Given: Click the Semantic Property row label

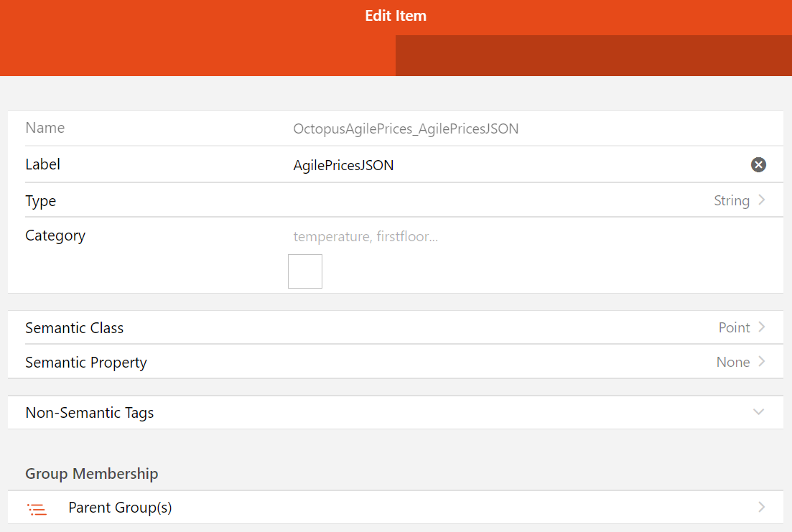Looking at the screenshot, I should tap(86, 363).
